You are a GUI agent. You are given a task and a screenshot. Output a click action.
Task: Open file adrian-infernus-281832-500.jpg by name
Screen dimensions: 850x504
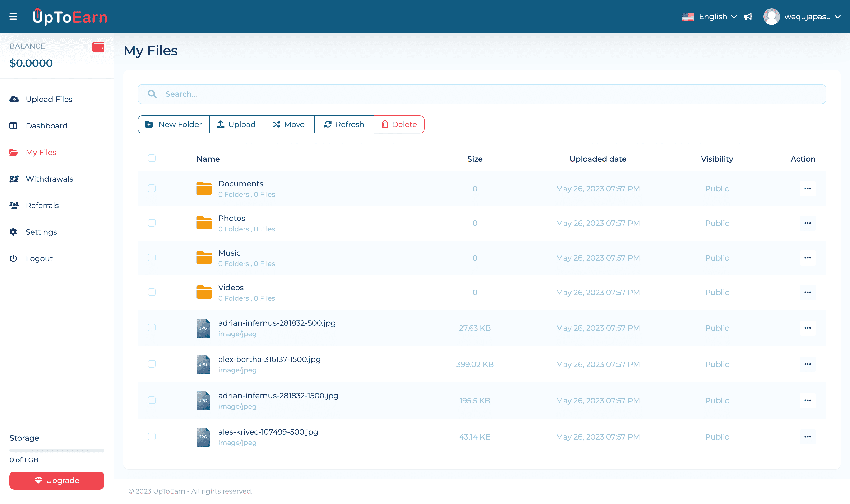coord(277,323)
